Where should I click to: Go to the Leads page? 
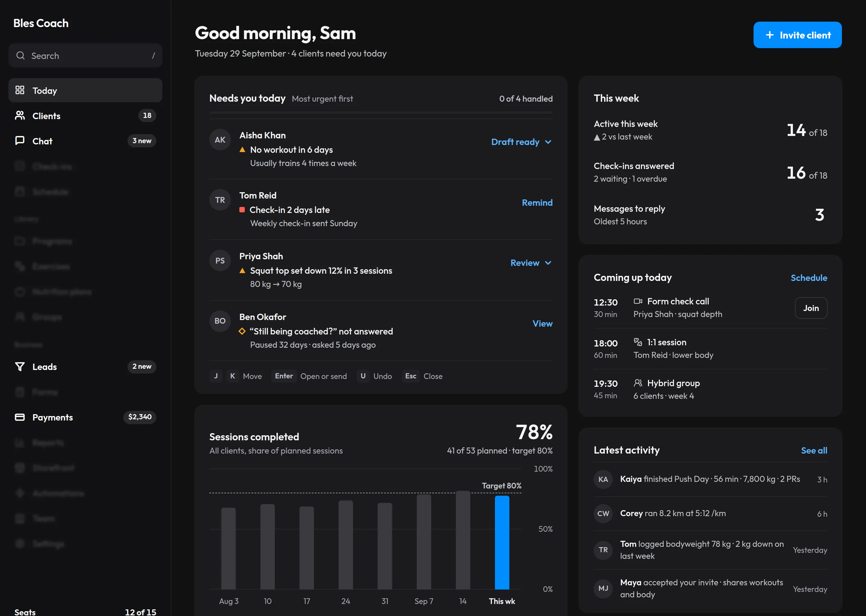tap(85, 366)
